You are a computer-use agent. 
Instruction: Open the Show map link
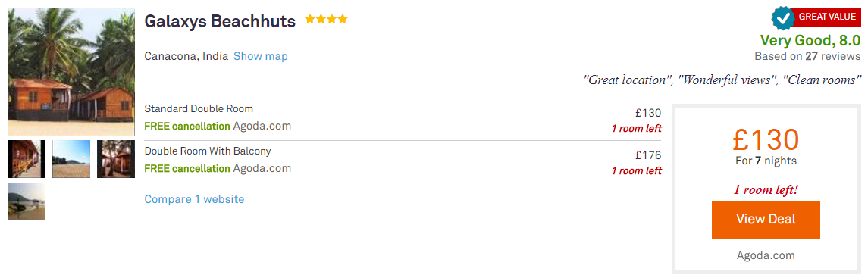tap(261, 56)
